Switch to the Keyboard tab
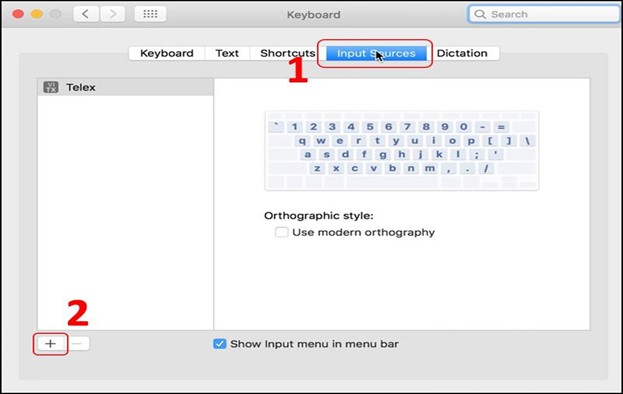This screenshot has width=623, height=394. 167,53
